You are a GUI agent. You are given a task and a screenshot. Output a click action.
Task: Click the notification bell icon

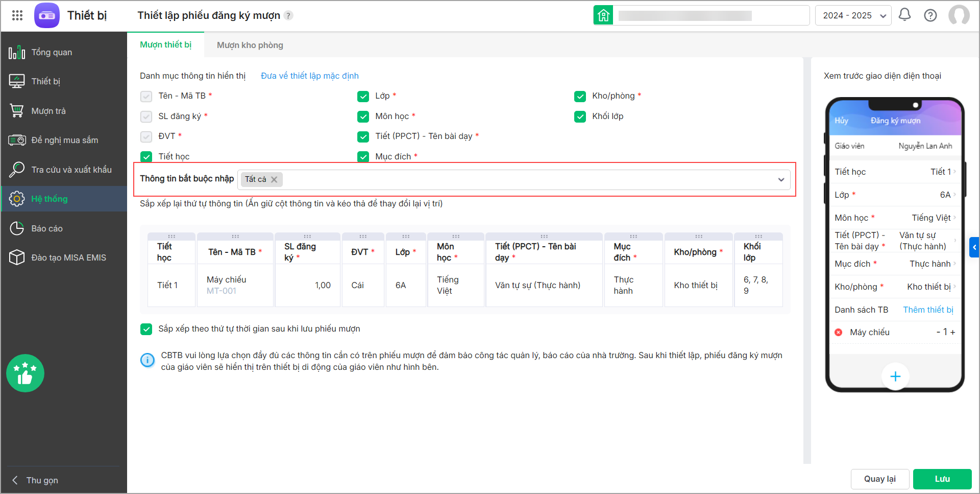904,15
